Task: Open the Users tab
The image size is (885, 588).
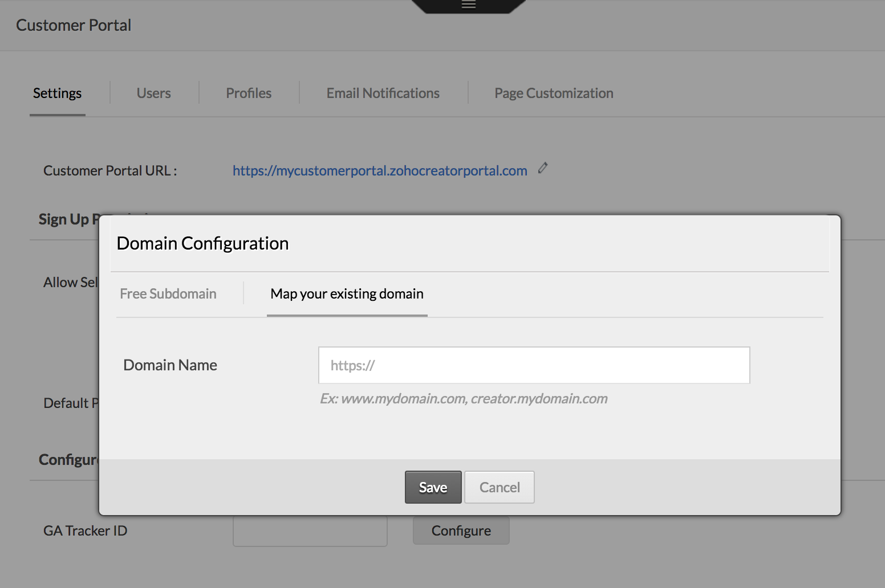Action: tap(153, 93)
